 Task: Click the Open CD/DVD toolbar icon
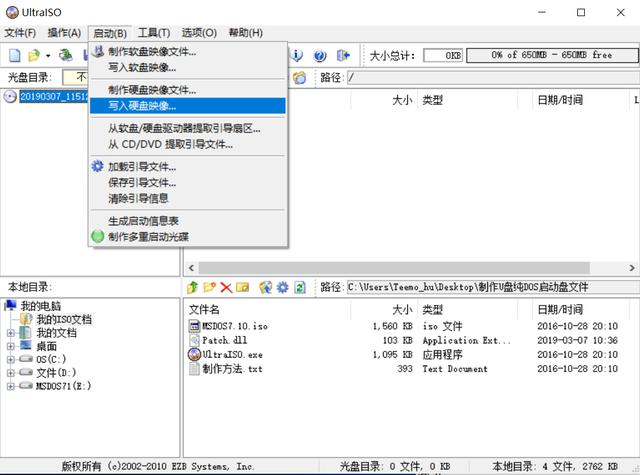pos(65,55)
